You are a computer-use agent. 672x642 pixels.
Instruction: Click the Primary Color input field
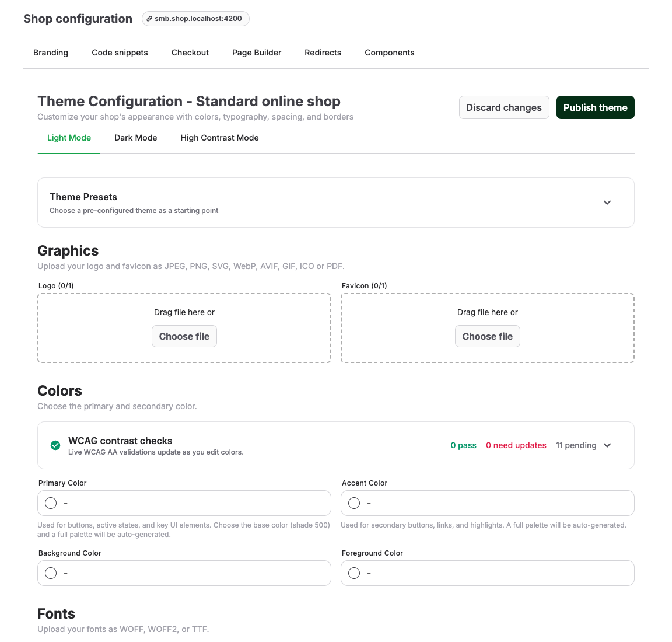(184, 503)
